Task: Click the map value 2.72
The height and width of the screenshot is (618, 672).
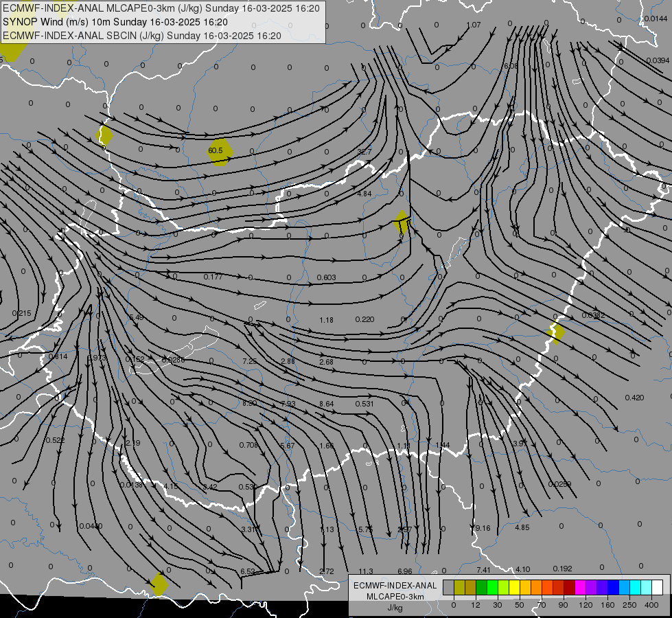Action: coord(327,571)
